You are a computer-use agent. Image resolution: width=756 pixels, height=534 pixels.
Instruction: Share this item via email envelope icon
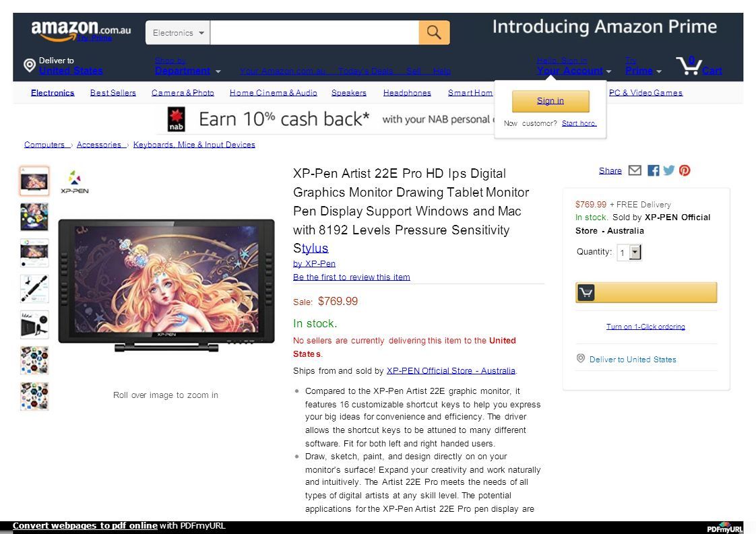coord(635,170)
